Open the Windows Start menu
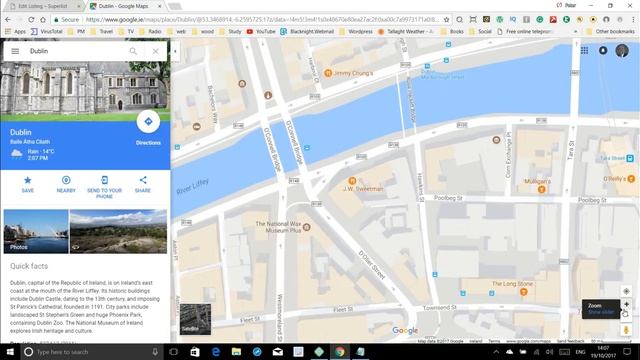640x360 pixels. 10,351
